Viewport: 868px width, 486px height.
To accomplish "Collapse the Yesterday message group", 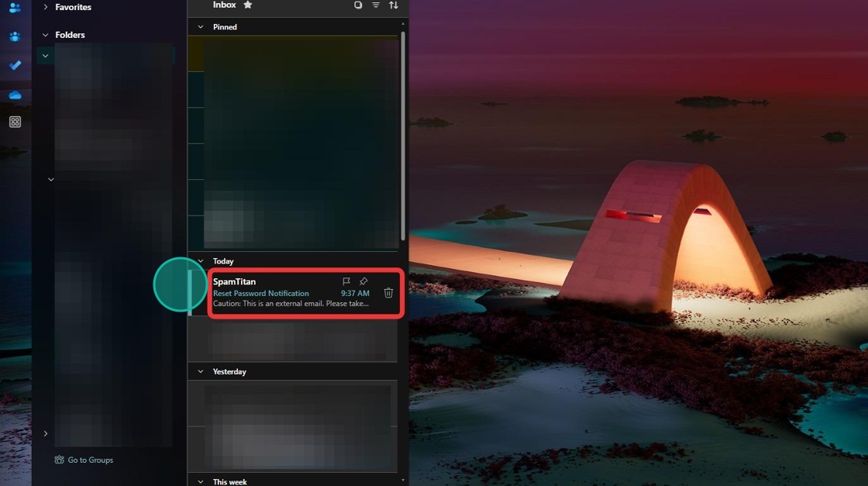I will [201, 372].
